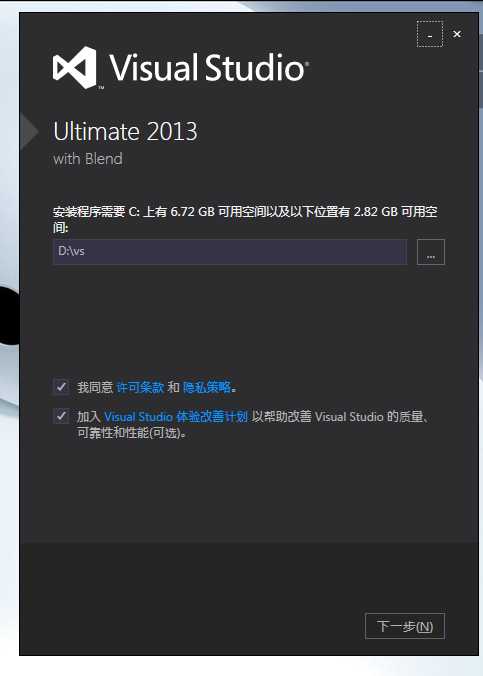Click the install path field D:\vs
Viewport: 483px width, 676px height.
(x=230, y=252)
